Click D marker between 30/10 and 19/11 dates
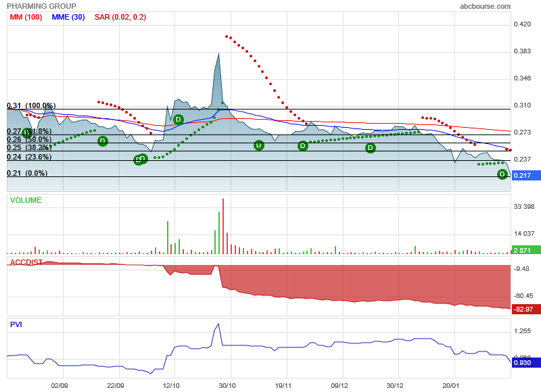Screen dimensions: 541x392 [x=258, y=145]
